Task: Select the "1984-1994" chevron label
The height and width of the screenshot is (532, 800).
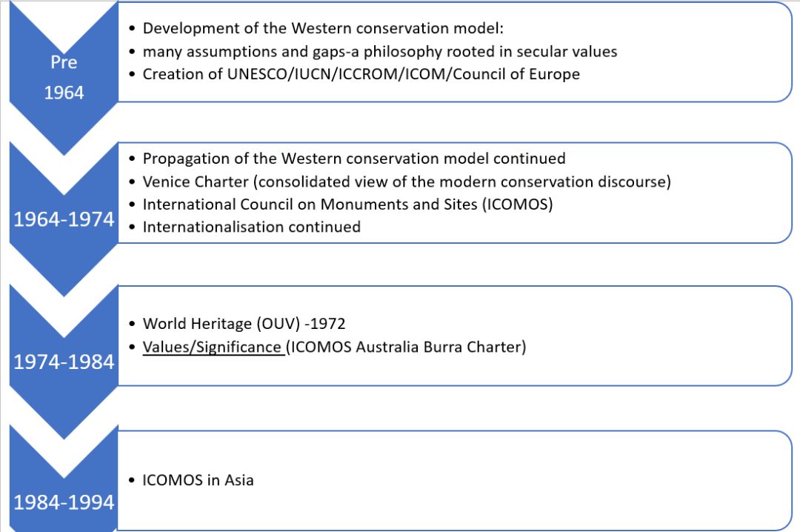Action: point(64,502)
